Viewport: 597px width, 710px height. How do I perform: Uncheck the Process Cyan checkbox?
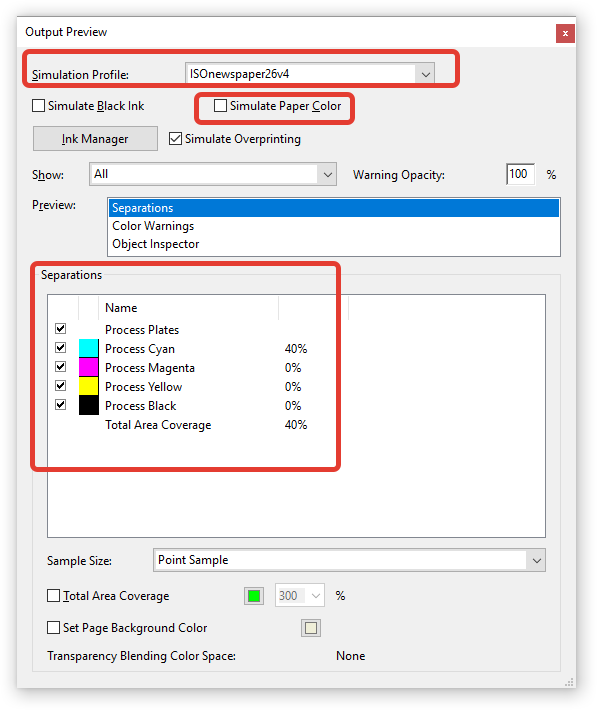(x=61, y=347)
